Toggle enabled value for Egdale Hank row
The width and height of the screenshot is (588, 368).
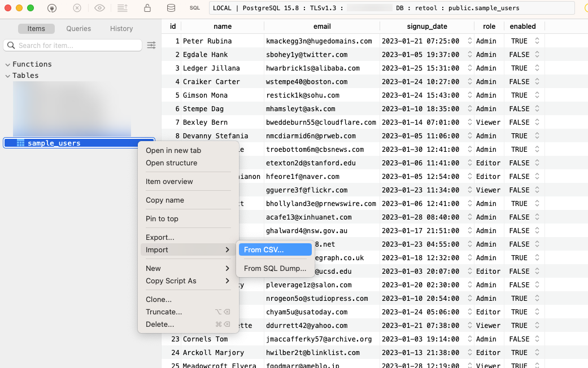pyautogui.click(x=537, y=55)
